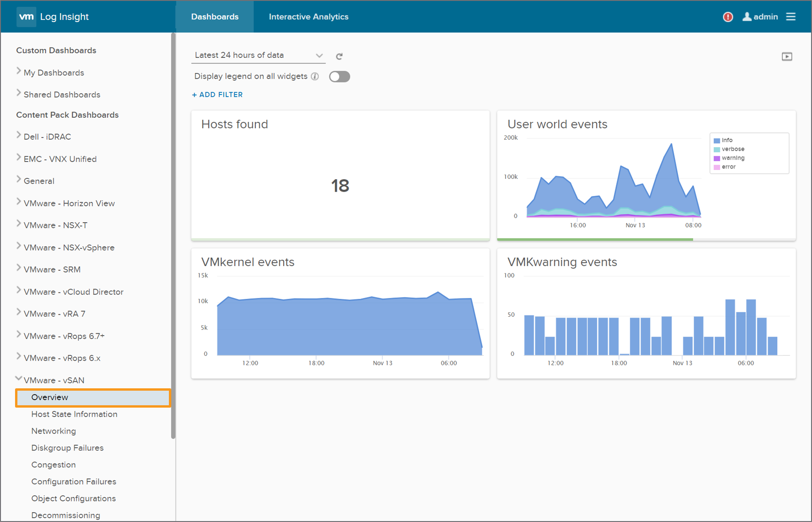Screen dimensions: 812x522
Task: Expand General content pack chevron
Action: pos(19,179)
